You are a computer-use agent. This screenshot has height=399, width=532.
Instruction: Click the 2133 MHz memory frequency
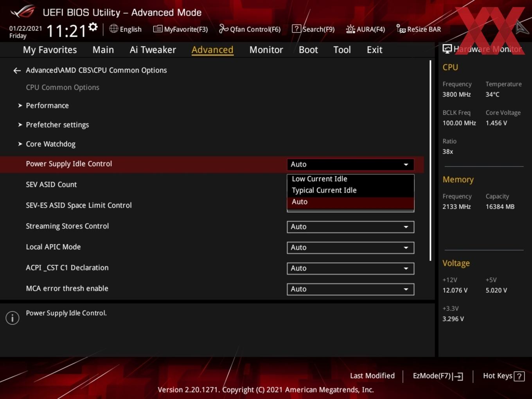(x=457, y=207)
